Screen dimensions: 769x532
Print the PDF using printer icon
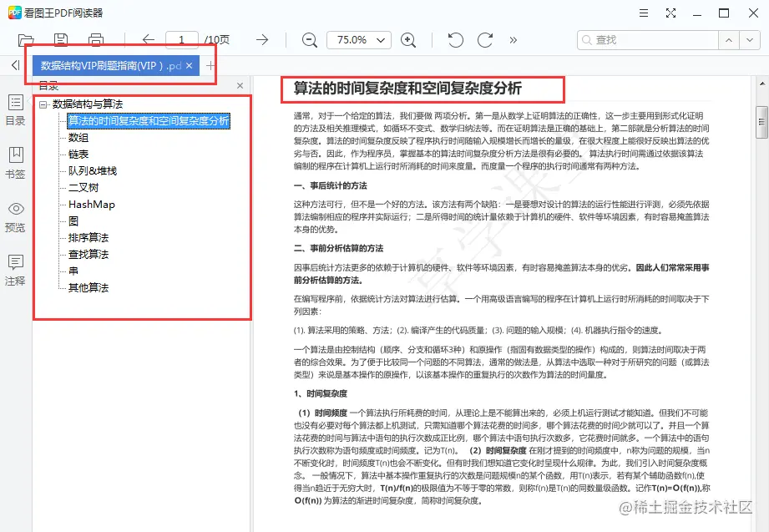pos(96,40)
